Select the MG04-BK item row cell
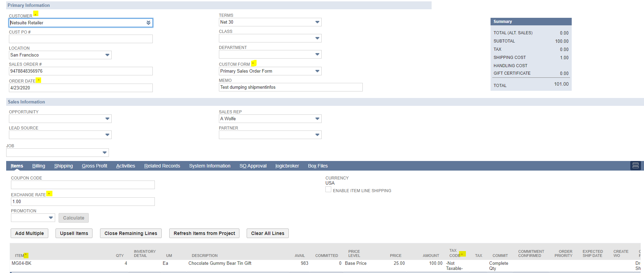Screen dimensions: 644x273 pyautogui.click(x=22, y=263)
